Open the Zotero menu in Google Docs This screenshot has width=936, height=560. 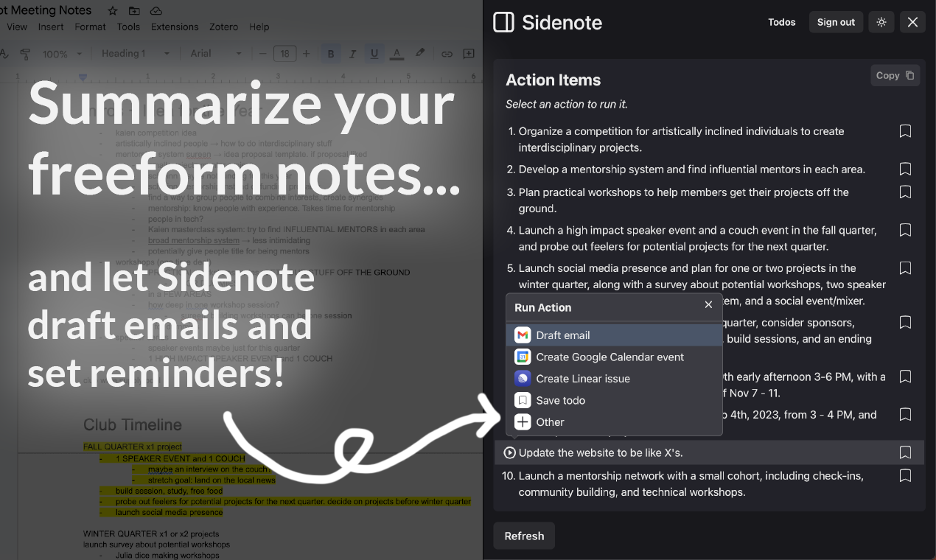pos(223,27)
